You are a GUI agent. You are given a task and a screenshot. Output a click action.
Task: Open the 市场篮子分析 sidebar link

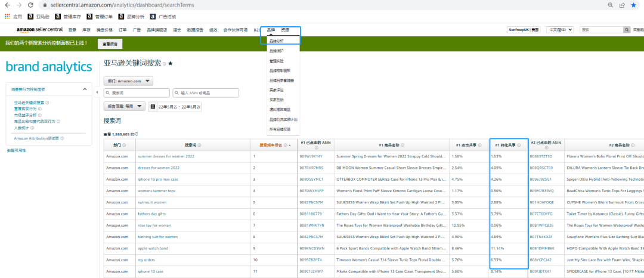click(x=26, y=115)
